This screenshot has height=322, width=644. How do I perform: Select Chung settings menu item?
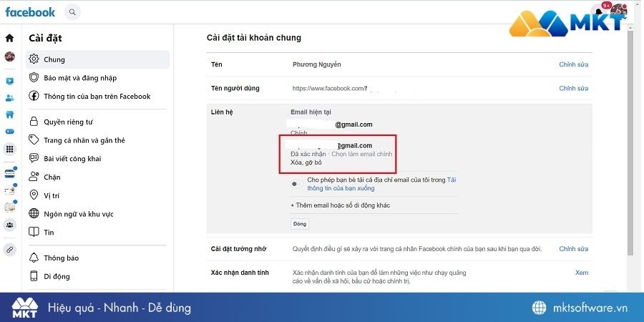(x=97, y=59)
